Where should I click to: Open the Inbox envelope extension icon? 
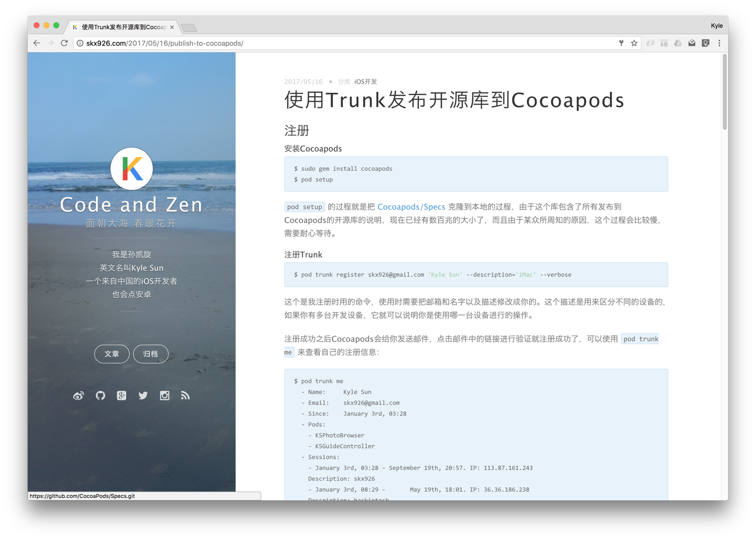pos(692,43)
